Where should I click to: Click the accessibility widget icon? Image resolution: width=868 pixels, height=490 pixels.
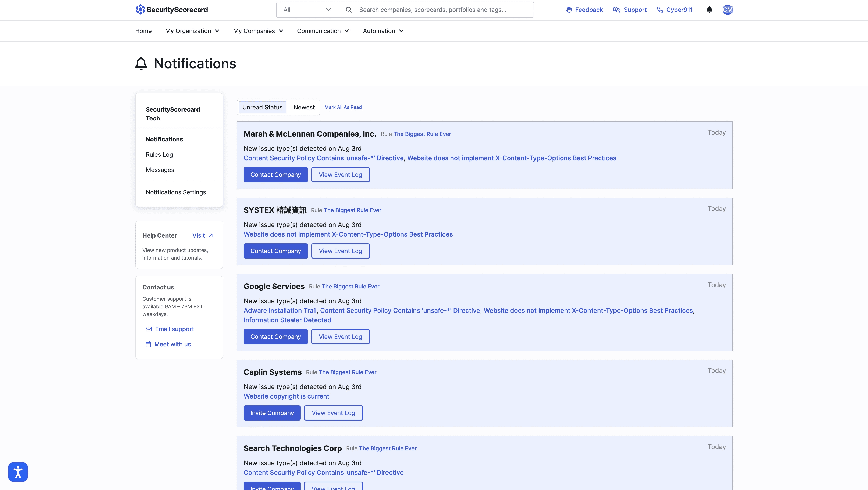[x=18, y=472]
